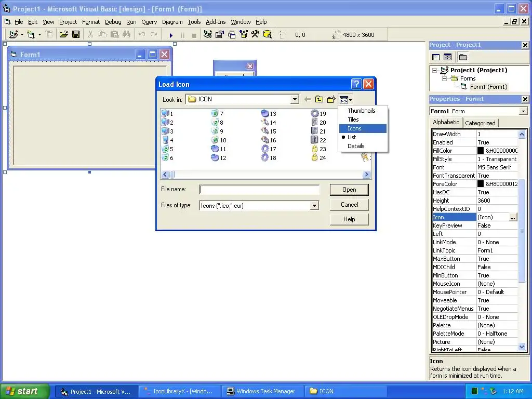Switch to Windows Task Manager taskbar button

[261, 392]
